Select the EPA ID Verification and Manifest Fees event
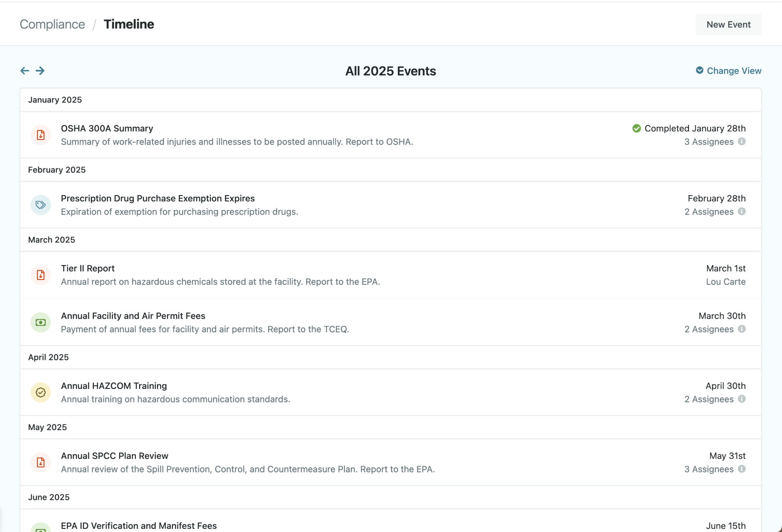This screenshot has width=782, height=532. point(139,526)
